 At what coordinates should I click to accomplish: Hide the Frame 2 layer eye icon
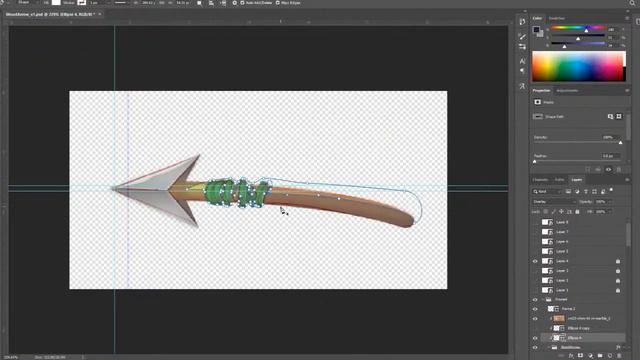[535, 309]
